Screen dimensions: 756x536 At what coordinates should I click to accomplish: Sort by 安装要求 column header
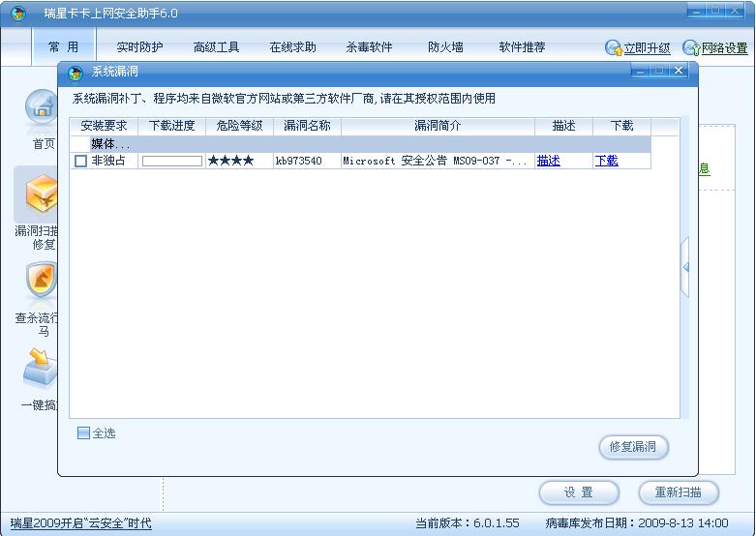pyautogui.click(x=104, y=126)
